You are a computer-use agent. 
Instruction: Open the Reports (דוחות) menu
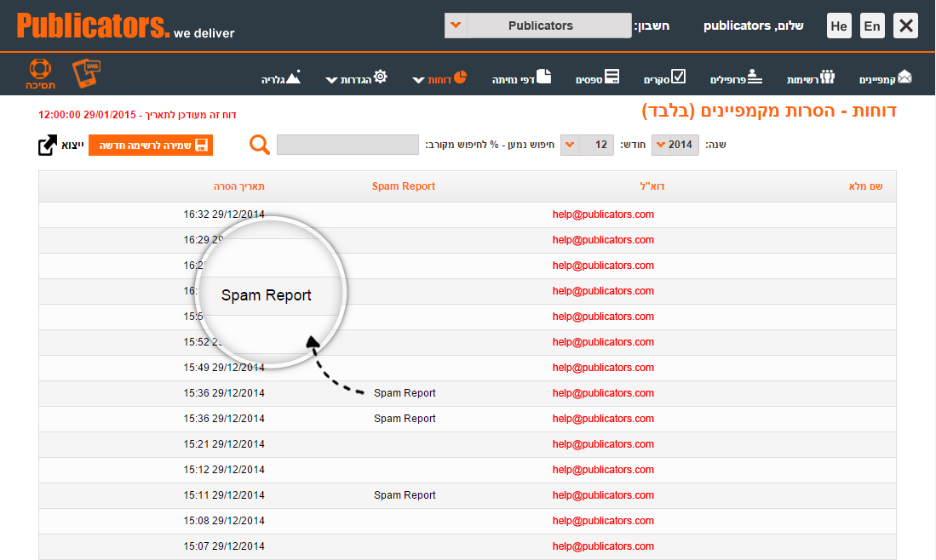[x=439, y=78]
